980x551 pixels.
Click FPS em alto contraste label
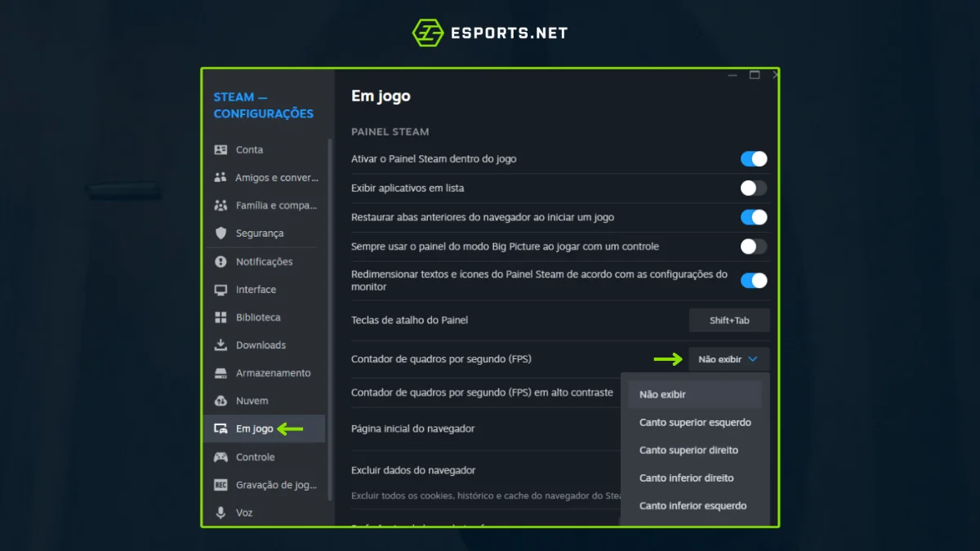482,393
